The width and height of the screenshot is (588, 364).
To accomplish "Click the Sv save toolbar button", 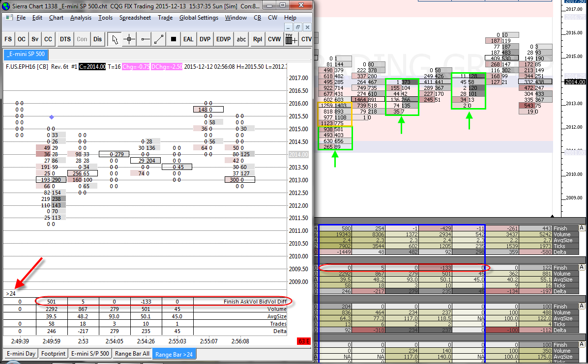I will tap(35, 39).
